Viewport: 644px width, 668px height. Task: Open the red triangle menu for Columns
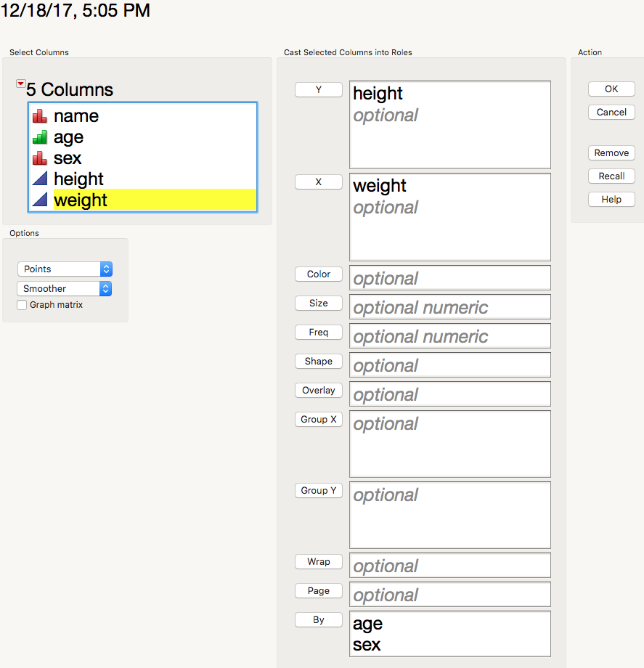point(20,85)
